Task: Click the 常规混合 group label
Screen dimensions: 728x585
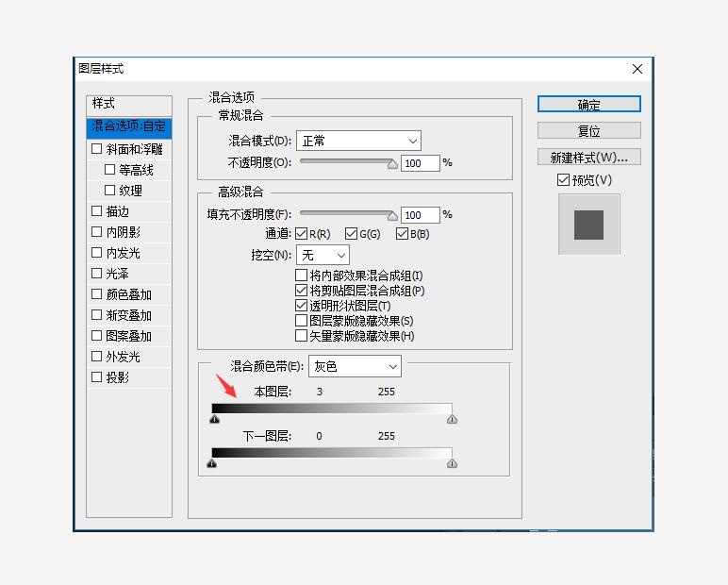Action: point(240,115)
